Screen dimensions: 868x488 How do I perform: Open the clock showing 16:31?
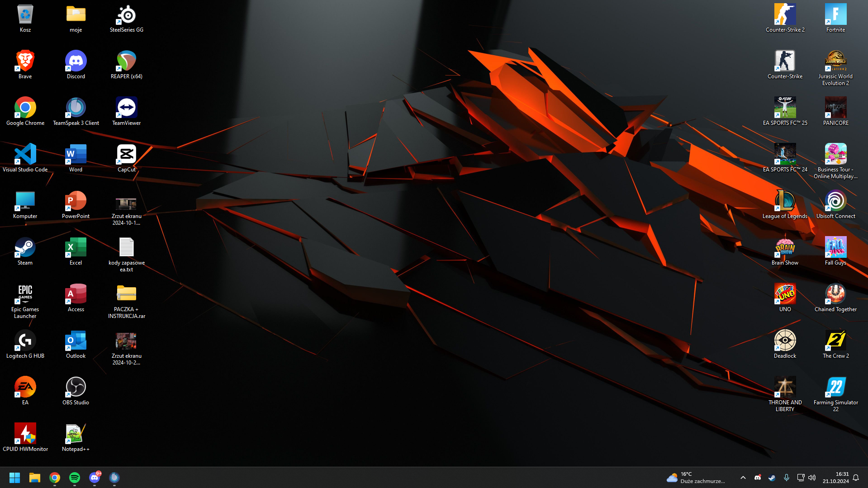click(x=835, y=478)
